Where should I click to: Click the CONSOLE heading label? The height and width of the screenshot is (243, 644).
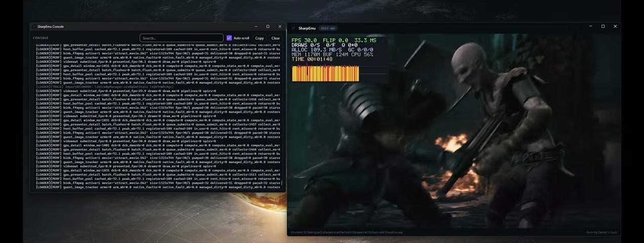point(41,38)
